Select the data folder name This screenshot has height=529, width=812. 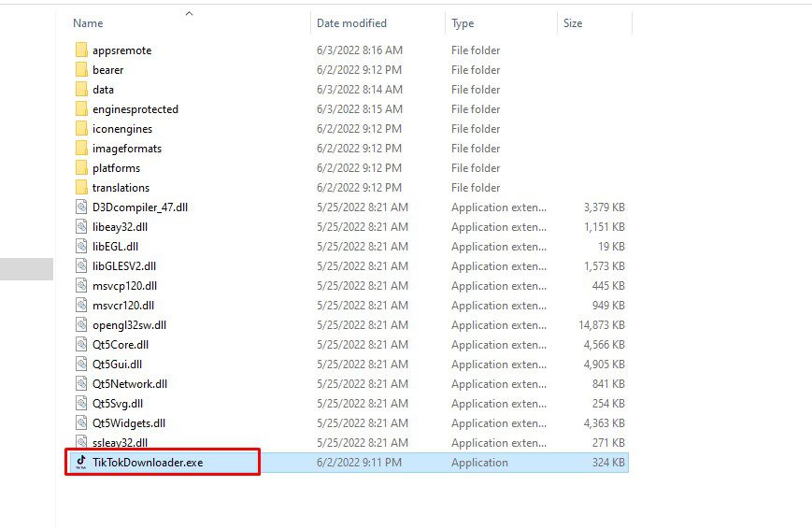tap(103, 90)
